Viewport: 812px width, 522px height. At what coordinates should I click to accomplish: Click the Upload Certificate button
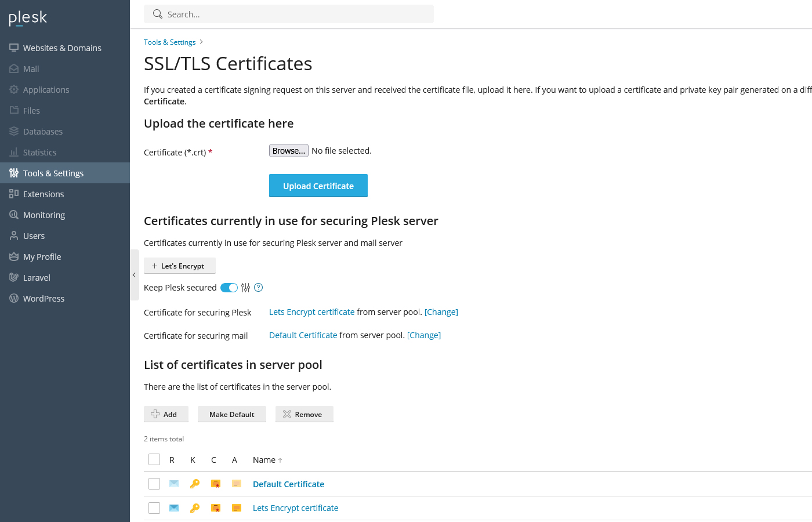click(x=318, y=186)
